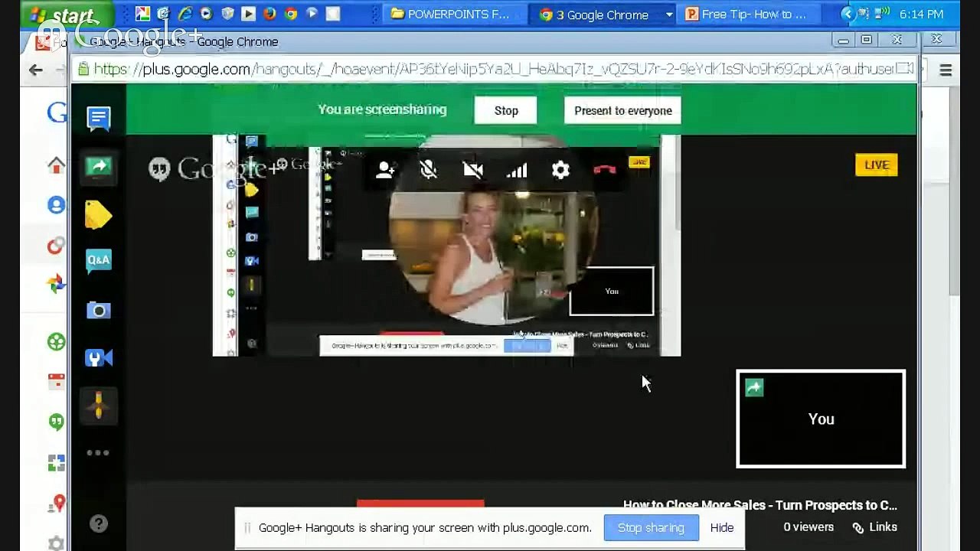Image resolution: width=980 pixels, height=551 pixels.
Task: Show more apps via three dots
Action: [x=98, y=452]
